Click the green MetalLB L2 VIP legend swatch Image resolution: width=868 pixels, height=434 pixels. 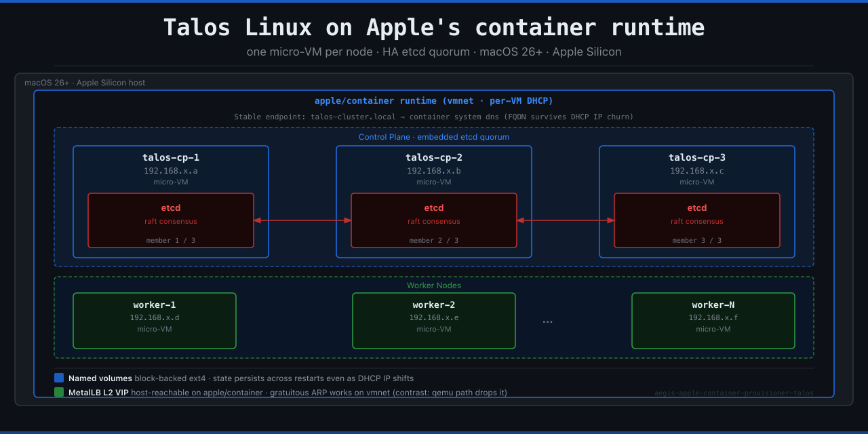tap(59, 392)
